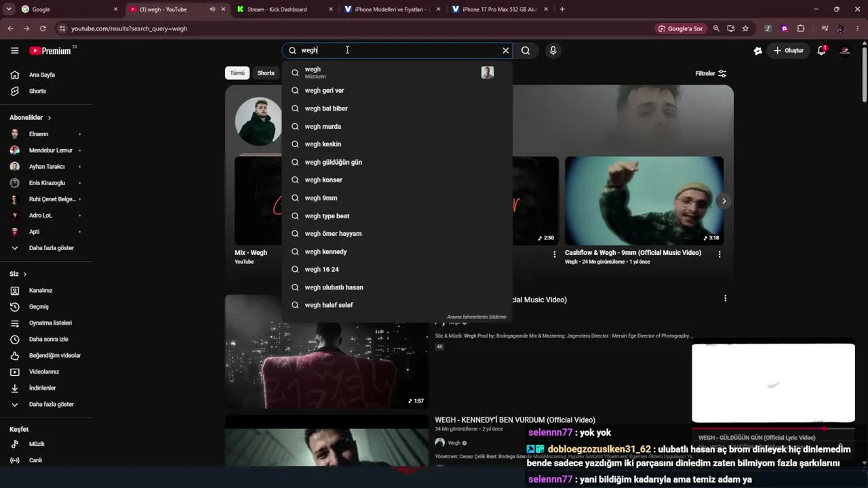Open the sparkle icon beside Oluştur
The width and height of the screenshot is (868, 488).
coord(758,51)
